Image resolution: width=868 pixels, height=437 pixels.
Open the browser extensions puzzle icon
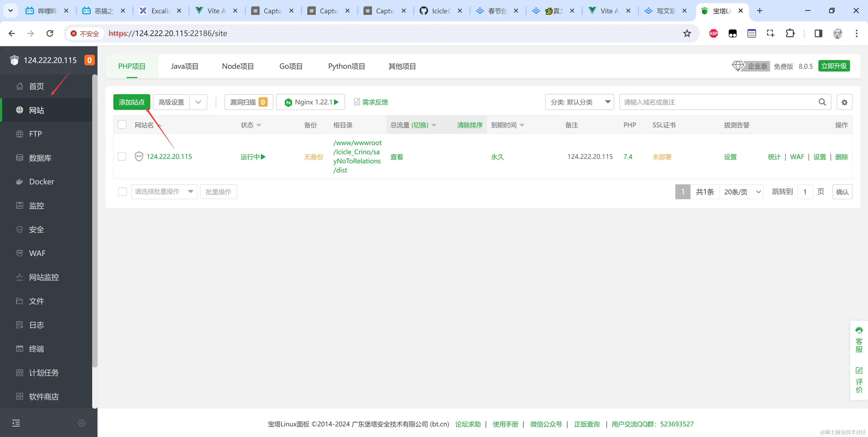point(790,33)
